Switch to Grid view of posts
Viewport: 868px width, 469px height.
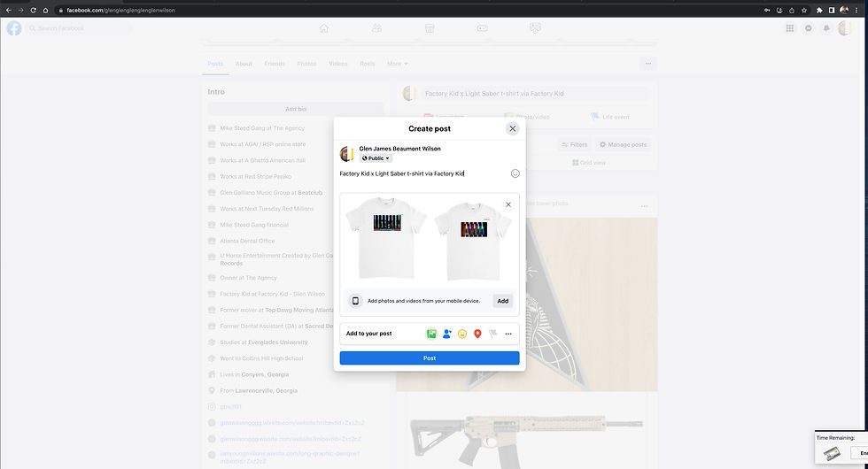(x=589, y=163)
